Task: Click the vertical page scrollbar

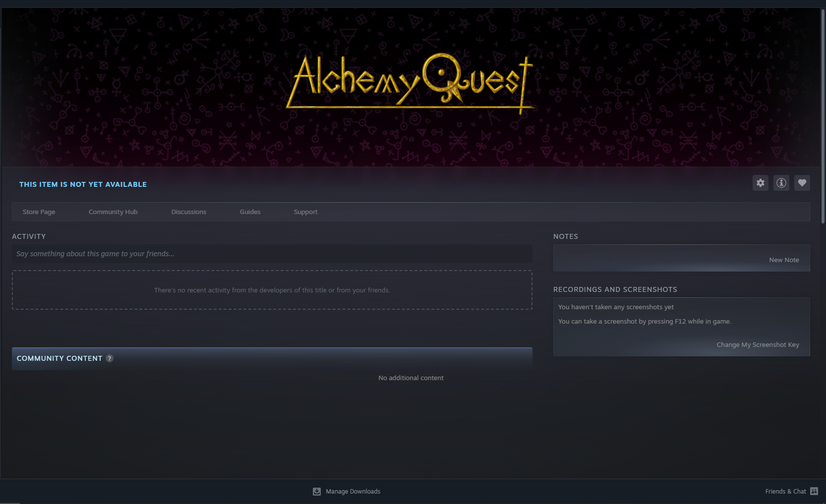Action: coord(823,116)
